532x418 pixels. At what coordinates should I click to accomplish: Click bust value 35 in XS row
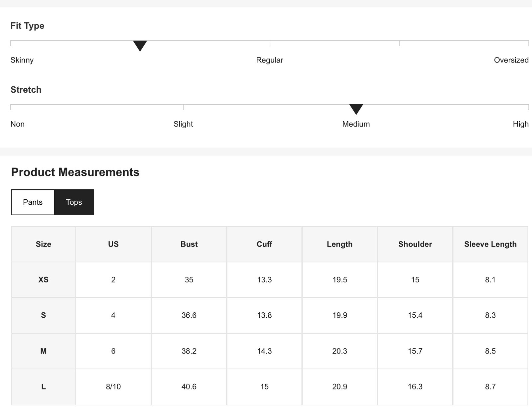pos(189,280)
